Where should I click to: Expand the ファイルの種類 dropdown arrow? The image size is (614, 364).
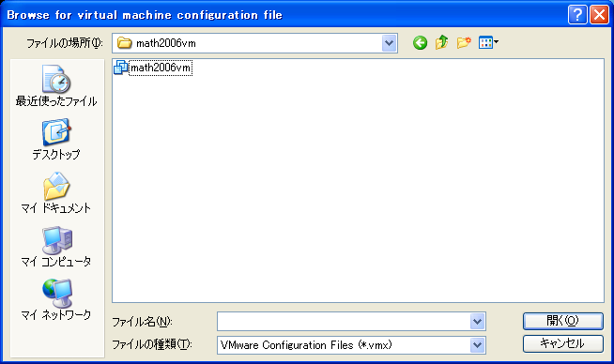click(x=477, y=345)
